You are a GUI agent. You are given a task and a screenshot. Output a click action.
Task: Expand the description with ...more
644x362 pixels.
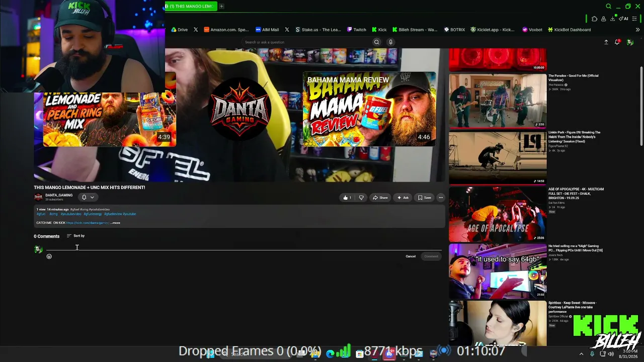pos(115,223)
